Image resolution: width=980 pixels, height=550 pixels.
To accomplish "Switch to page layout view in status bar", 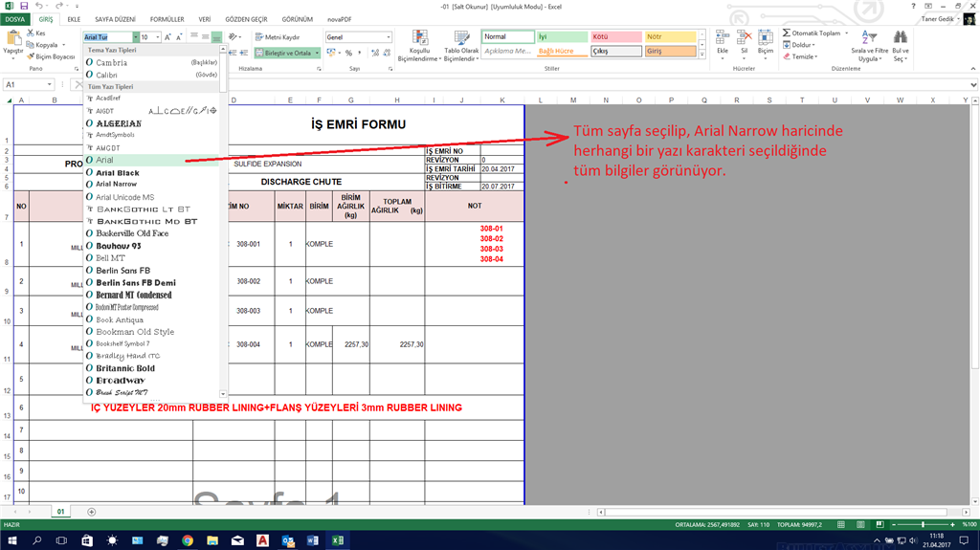I will pos(860,524).
